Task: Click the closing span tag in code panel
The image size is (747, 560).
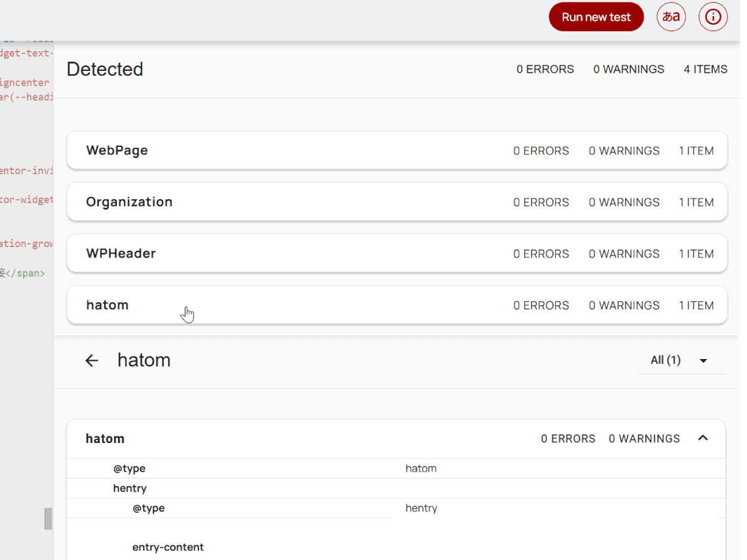Action: tap(25, 273)
